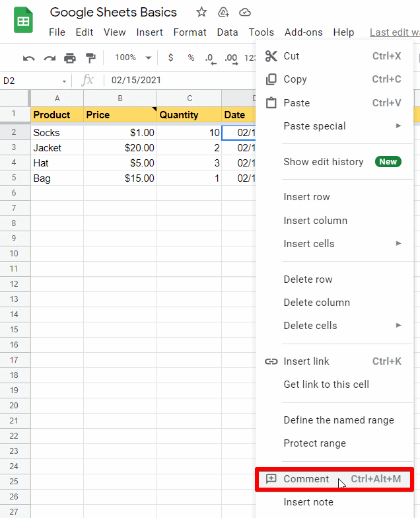Increase decimal places
Image resolution: width=420 pixels, height=518 pixels.
coord(231,58)
